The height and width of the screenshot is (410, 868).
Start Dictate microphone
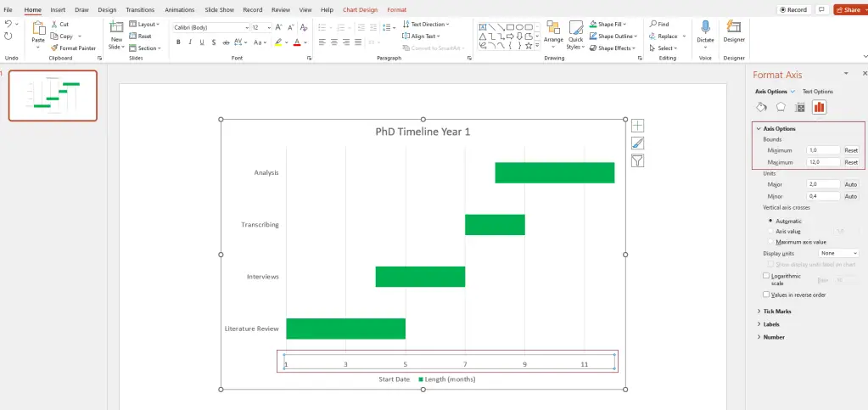705,27
